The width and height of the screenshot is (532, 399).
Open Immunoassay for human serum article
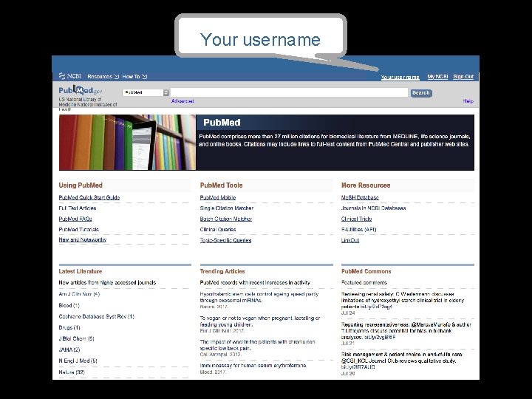(x=253, y=366)
